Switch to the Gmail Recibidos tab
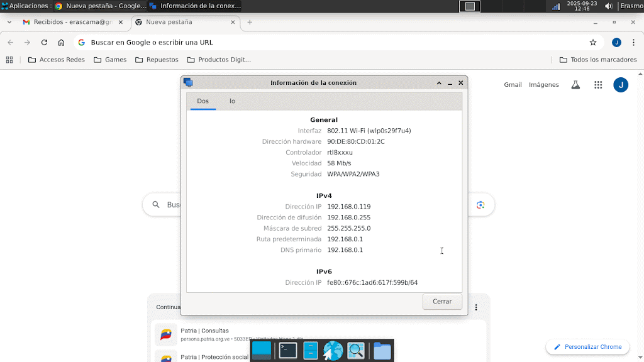 click(x=72, y=22)
